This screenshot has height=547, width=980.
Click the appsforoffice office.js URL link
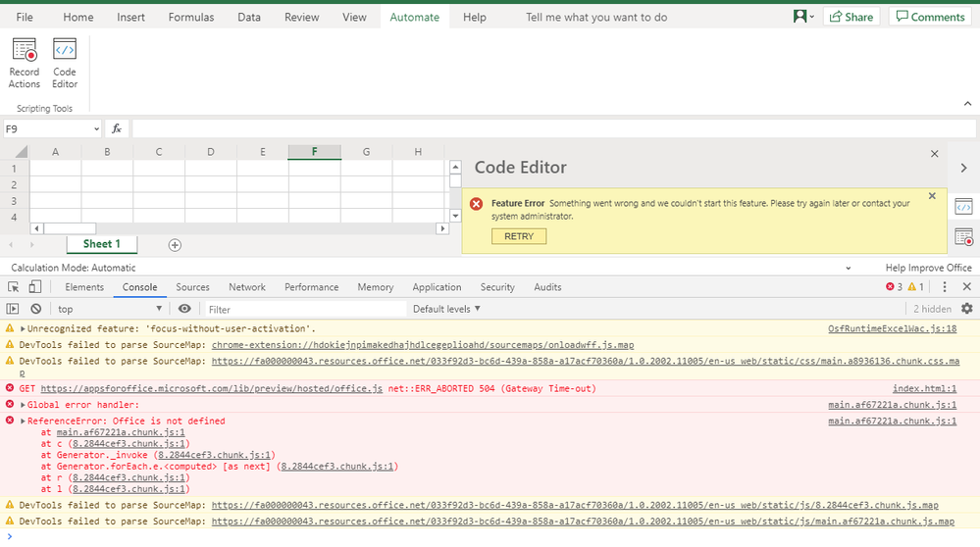pyautogui.click(x=211, y=388)
